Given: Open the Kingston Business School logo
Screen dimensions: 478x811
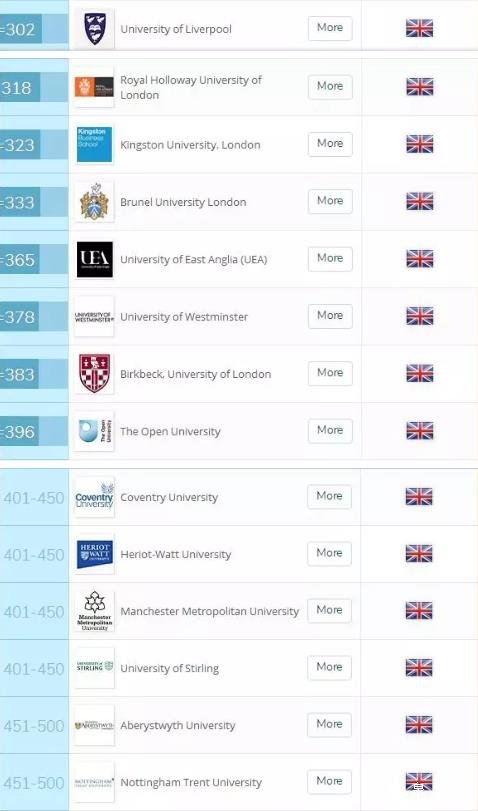Looking at the screenshot, I should [x=94, y=144].
